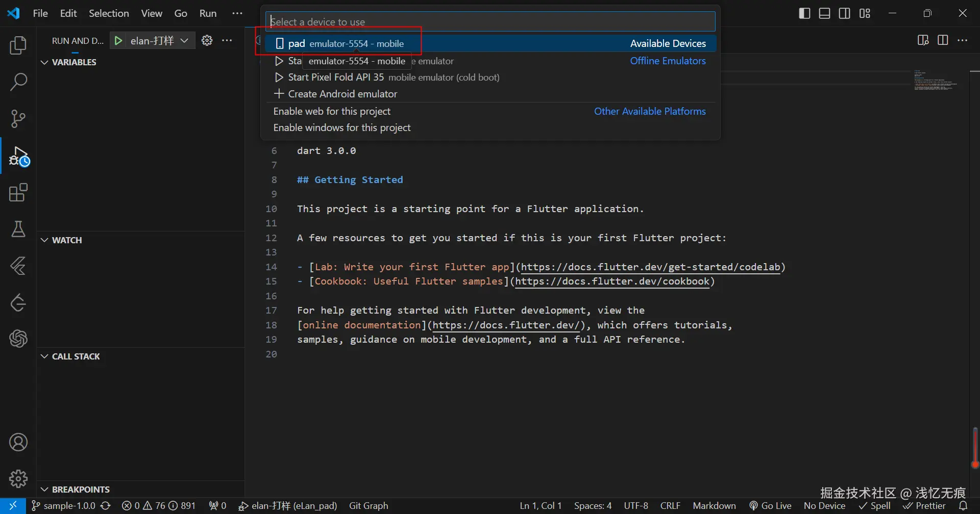The height and width of the screenshot is (514, 980).
Task: Click the editor minimap preview
Action: (935, 81)
